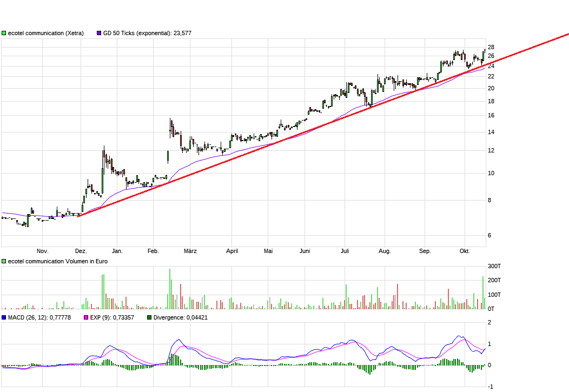
Task: Click the blue MACD legend swatch
Action: [x=4, y=318]
